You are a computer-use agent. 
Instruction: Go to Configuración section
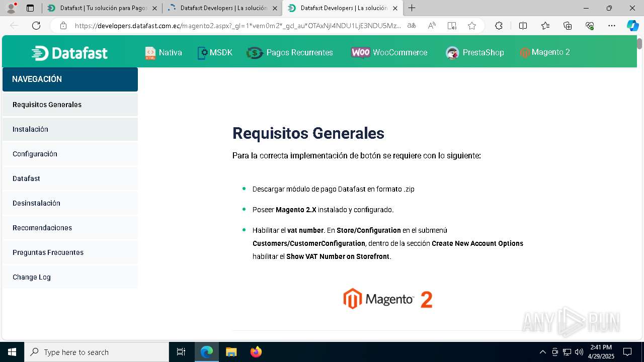(x=70, y=154)
